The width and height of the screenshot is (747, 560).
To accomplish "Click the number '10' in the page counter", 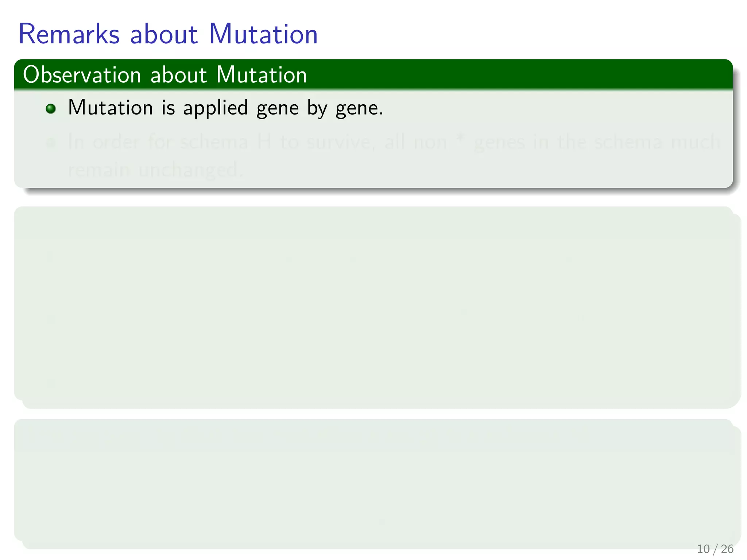I will click(704, 549).
